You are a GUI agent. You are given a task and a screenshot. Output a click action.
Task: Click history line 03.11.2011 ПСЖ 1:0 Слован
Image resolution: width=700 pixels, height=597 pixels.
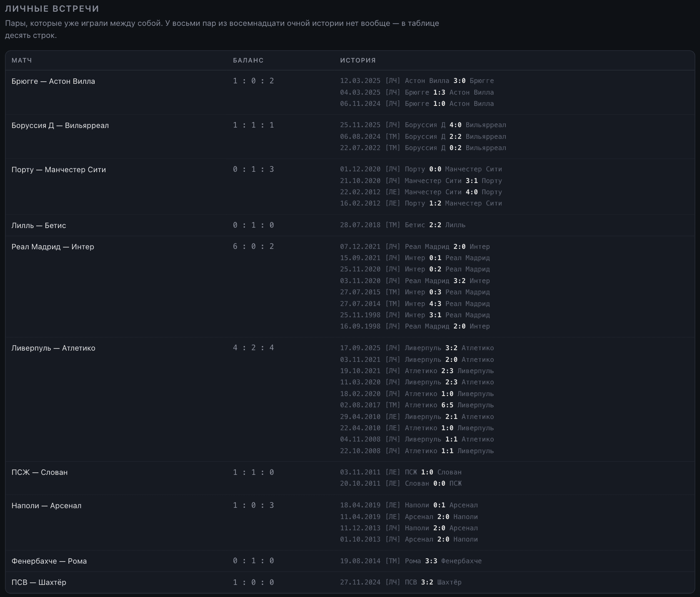click(x=401, y=472)
